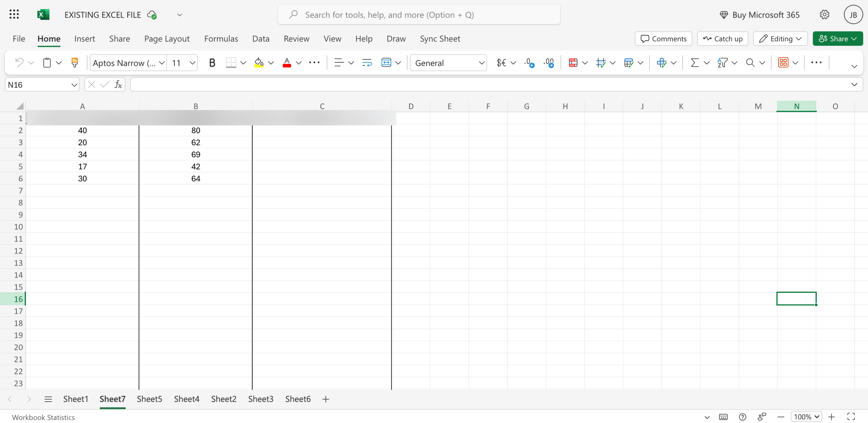Open the Insert ribbon tab
The image size is (868, 423).
click(x=84, y=39)
